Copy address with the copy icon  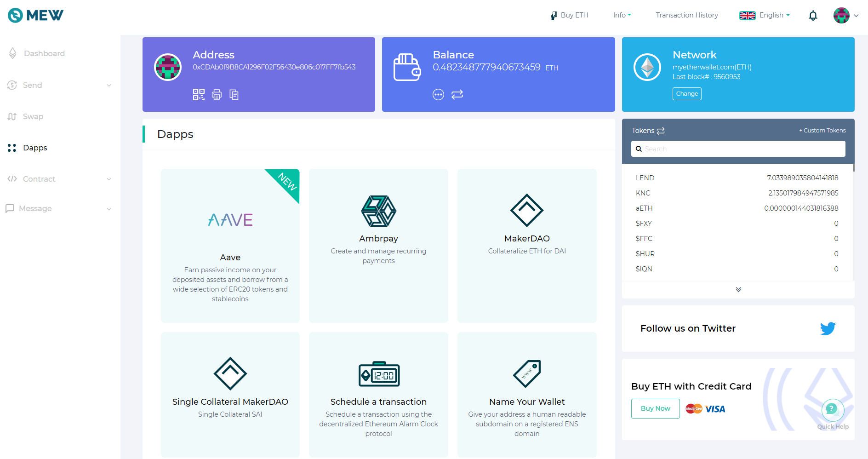pos(234,95)
